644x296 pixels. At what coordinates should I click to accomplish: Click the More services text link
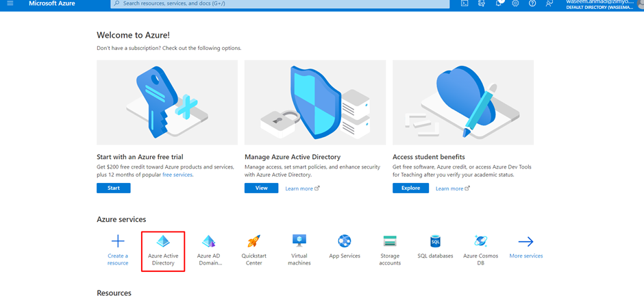click(x=526, y=256)
